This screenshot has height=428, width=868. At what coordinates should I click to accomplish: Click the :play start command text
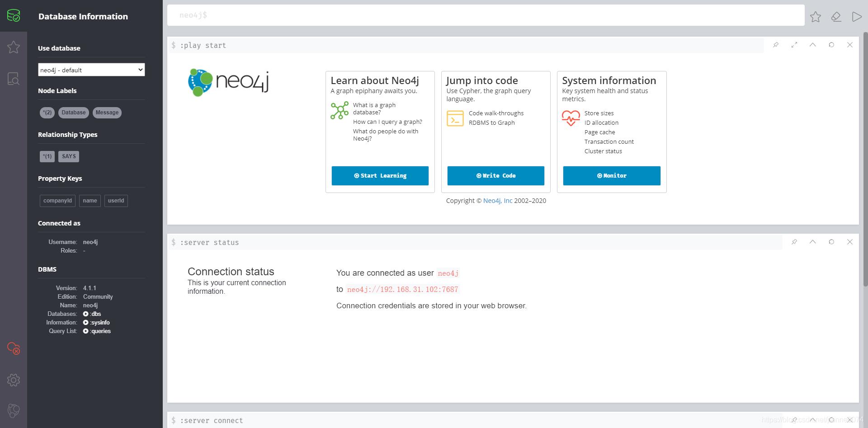point(203,45)
